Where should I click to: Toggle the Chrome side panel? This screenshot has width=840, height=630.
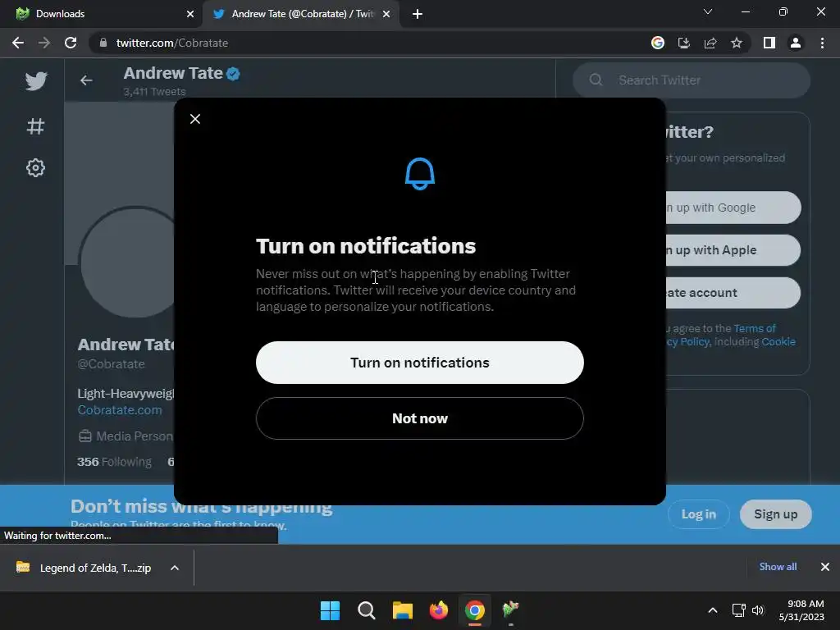coord(769,43)
